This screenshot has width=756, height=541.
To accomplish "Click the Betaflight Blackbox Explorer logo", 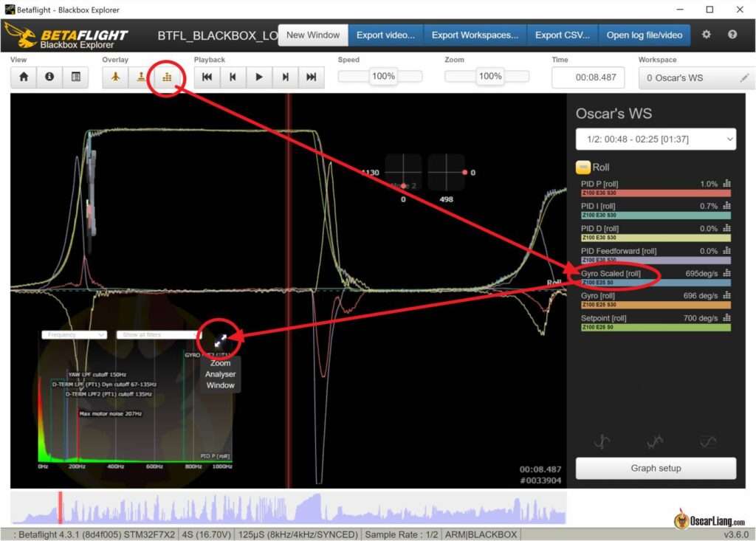I will click(x=67, y=35).
